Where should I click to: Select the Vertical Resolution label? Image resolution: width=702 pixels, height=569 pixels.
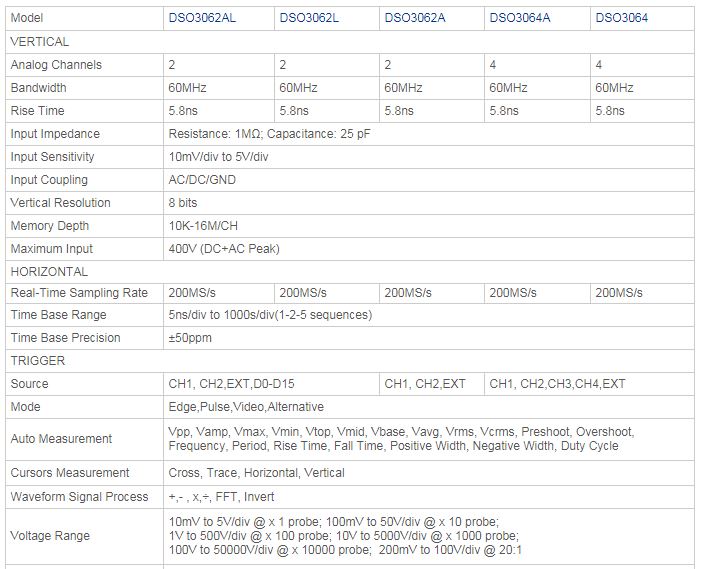click(60, 203)
